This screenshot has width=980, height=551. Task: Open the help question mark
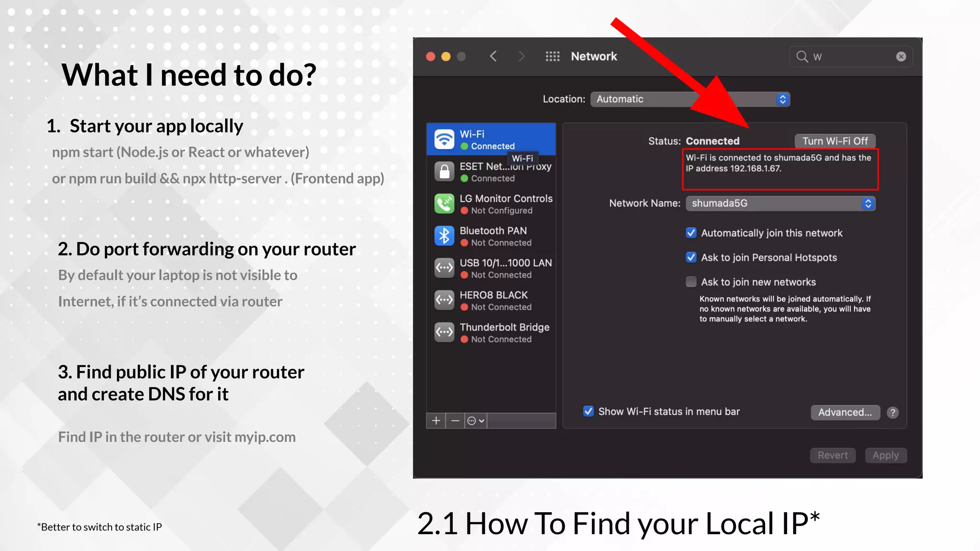892,412
